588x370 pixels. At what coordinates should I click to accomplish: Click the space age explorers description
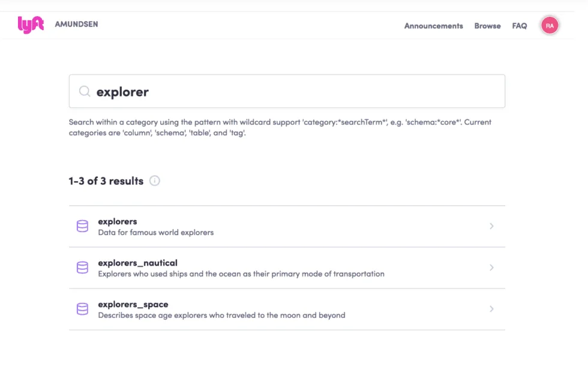tap(221, 315)
